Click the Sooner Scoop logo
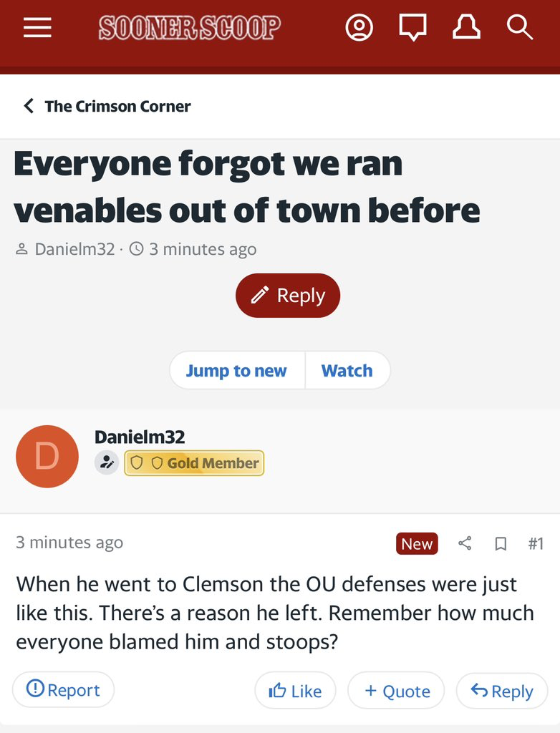 189,28
